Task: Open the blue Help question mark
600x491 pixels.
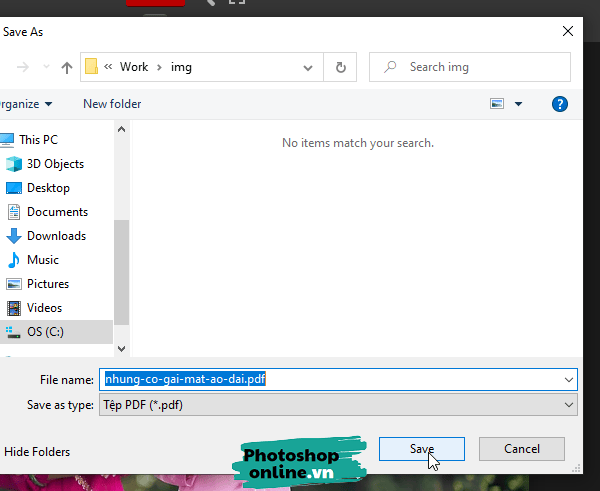Action: point(560,104)
